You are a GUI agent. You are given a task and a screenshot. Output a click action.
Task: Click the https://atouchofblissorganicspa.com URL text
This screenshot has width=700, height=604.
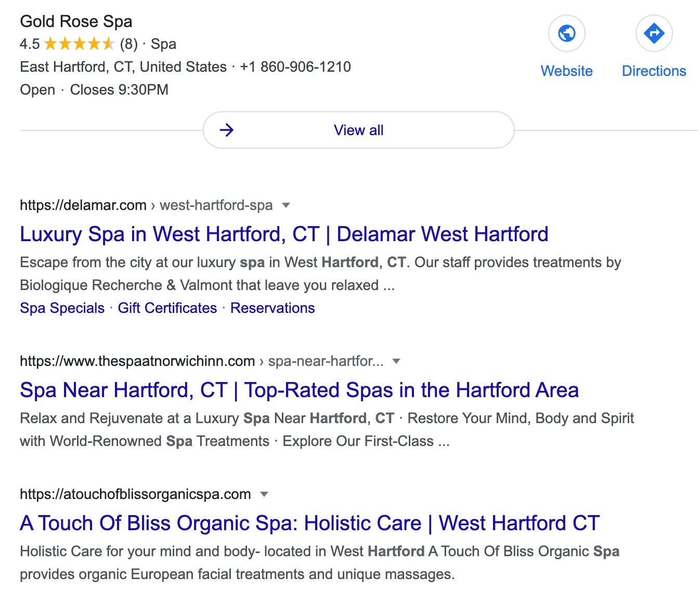point(135,494)
